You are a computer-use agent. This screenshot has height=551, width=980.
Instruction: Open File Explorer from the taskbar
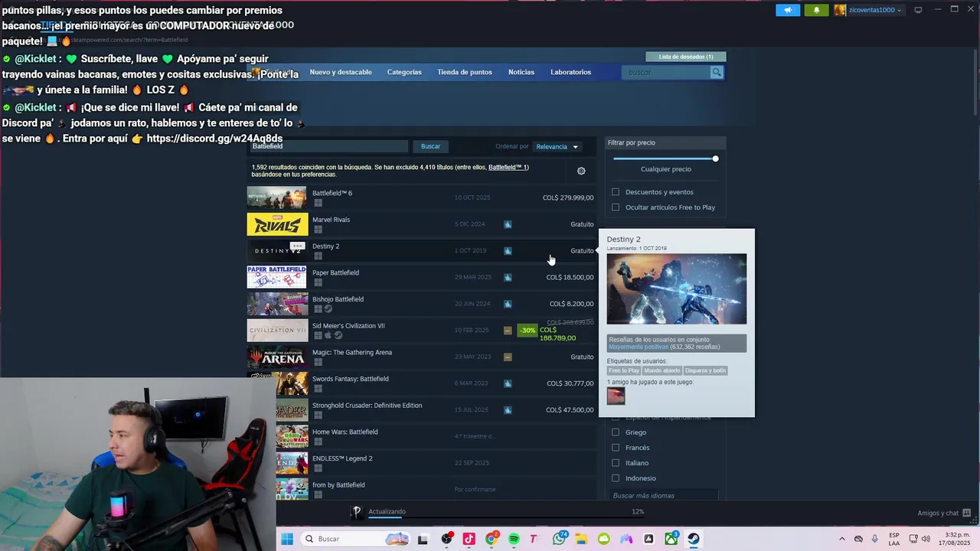(x=581, y=539)
